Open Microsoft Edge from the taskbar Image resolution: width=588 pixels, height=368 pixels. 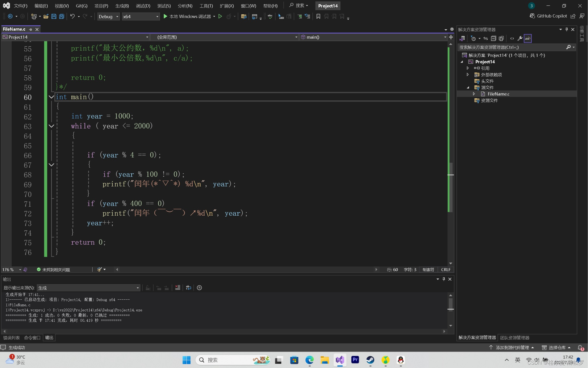(x=309, y=360)
